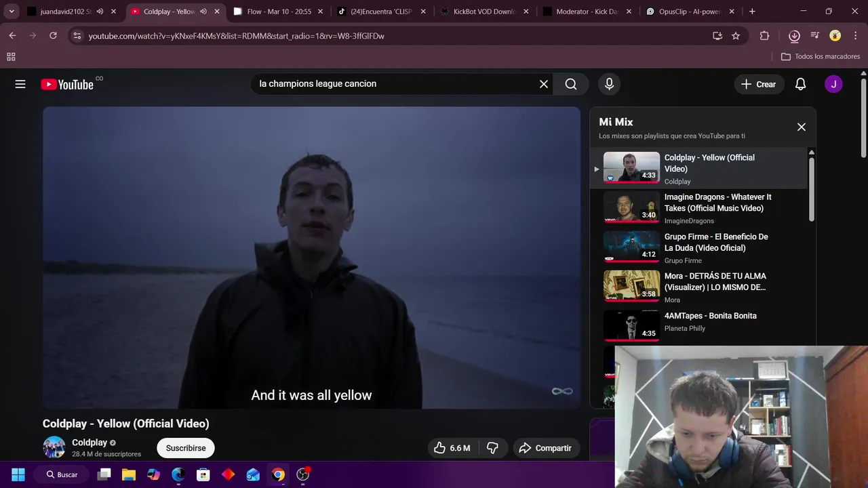Click the address bar URL
868x488 pixels.
coord(236,36)
